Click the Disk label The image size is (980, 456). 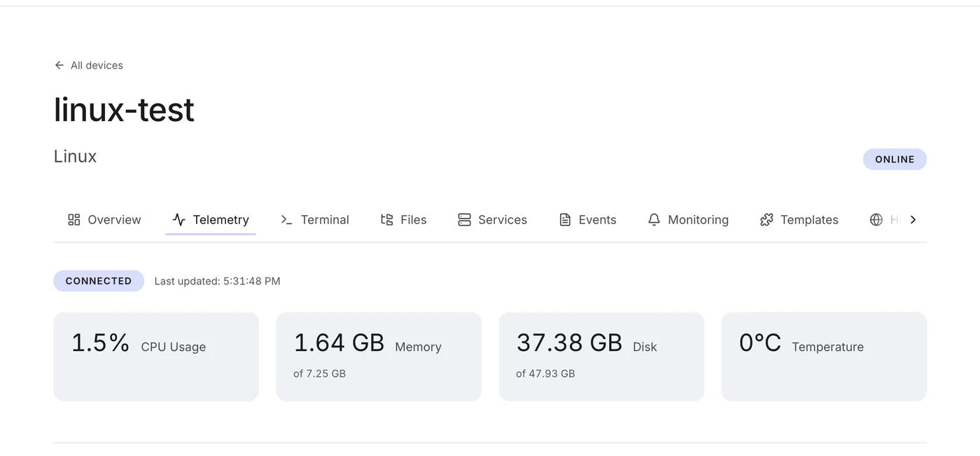click(645, 347)
